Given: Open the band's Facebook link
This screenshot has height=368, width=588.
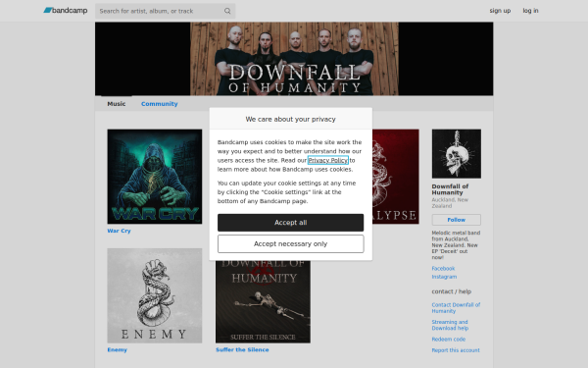Looking at the screenshot, I should pyautogui.click(x=443, y=269).
